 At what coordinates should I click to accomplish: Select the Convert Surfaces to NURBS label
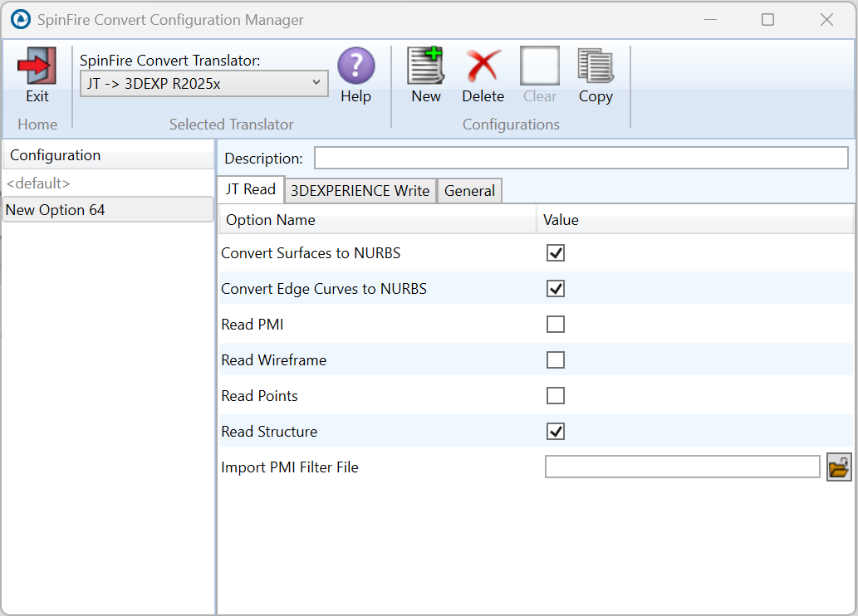311,253
